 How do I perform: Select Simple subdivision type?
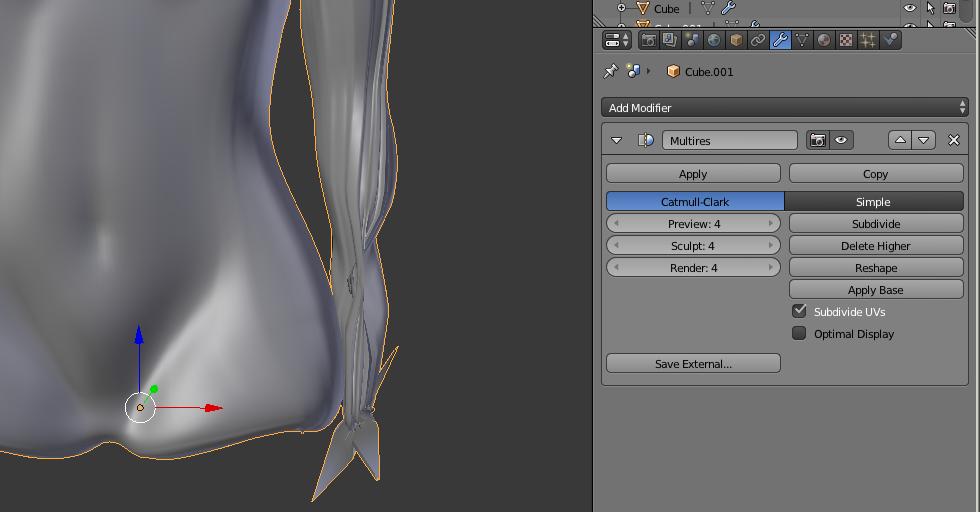point(874,202)
